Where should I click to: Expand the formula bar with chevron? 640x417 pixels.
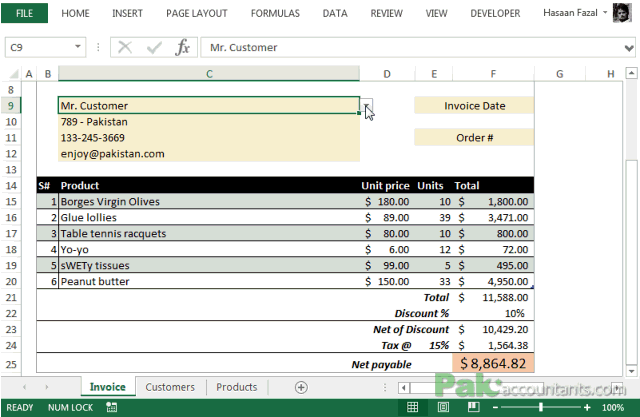(x=629, y=48)
